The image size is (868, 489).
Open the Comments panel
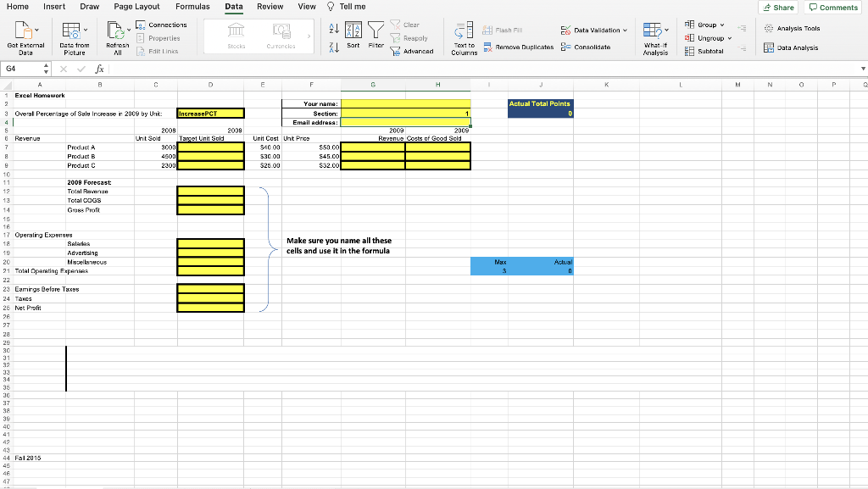point(832,7)
